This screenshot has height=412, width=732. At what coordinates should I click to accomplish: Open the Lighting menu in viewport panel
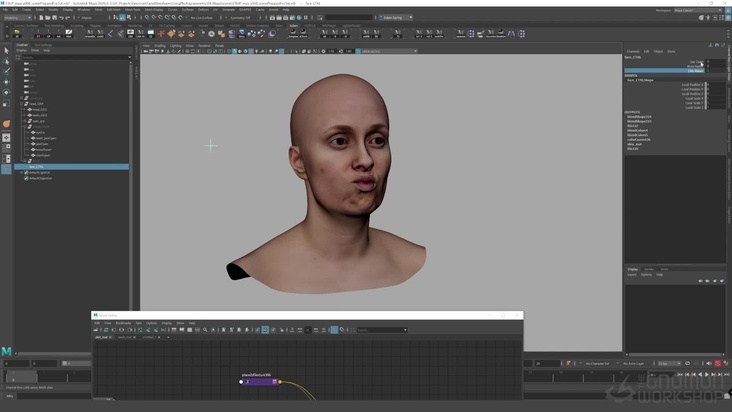[175, 46]
